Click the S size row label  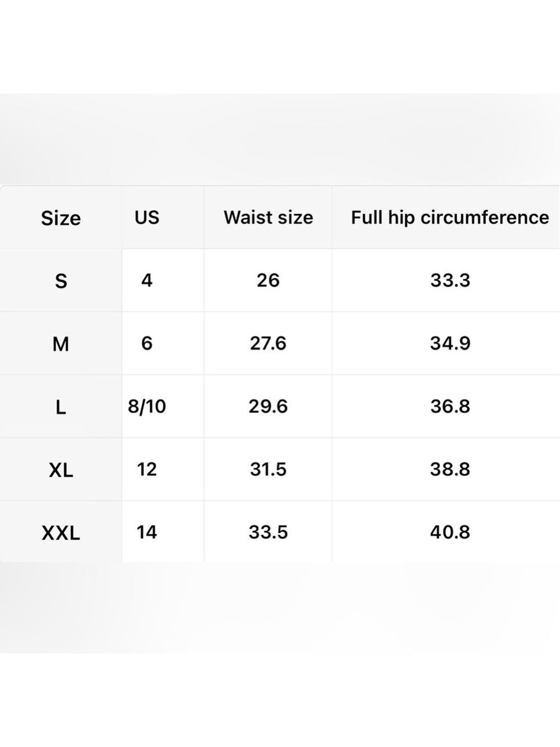(61, 281)
